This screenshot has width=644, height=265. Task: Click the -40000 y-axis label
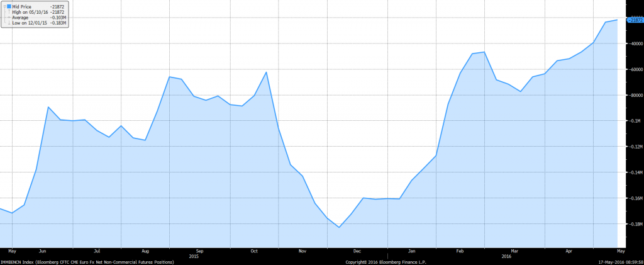tap(636, 43)
